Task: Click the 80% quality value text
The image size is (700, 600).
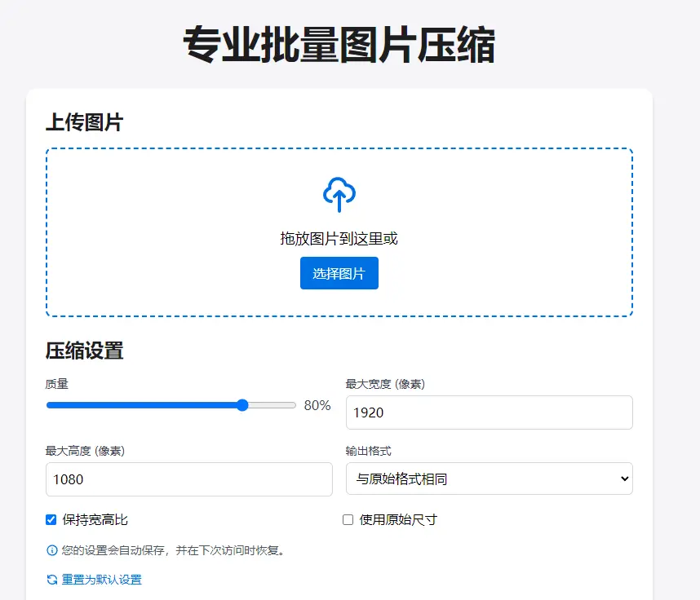Action: [x=317, y=405]
